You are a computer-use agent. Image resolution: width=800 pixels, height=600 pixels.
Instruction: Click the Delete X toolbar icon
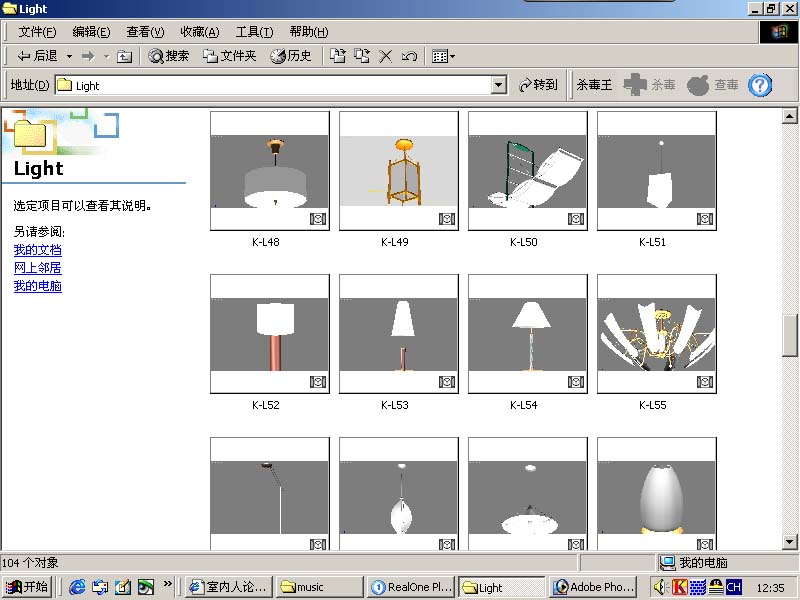click(x=385, y=56)
